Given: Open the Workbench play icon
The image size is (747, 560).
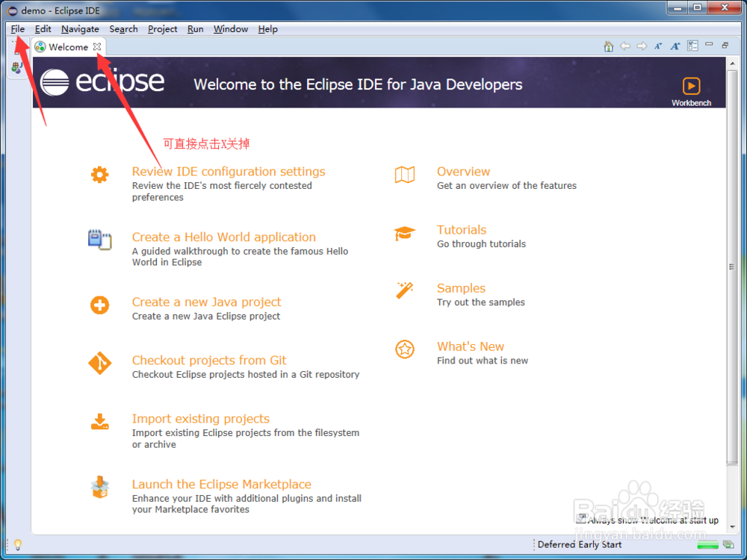Looking at the screenshot, I should (691, 86).
